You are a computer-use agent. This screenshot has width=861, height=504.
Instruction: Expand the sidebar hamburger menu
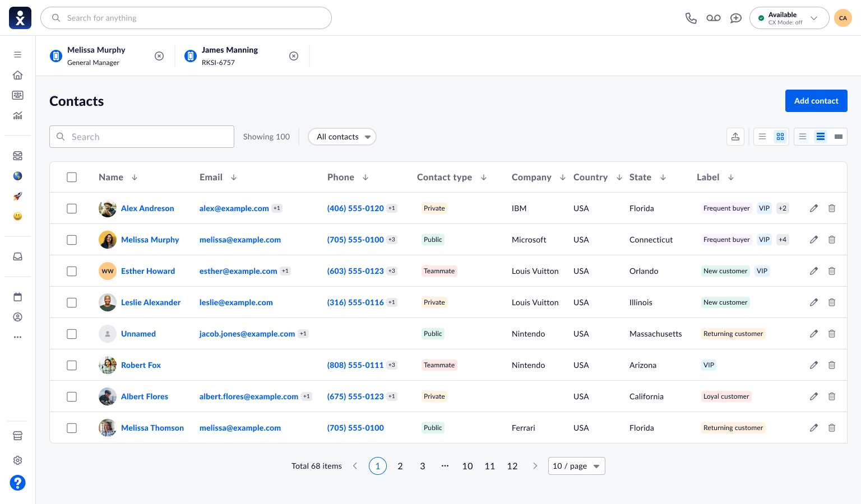pyautogui.click(x=18, y=55)
